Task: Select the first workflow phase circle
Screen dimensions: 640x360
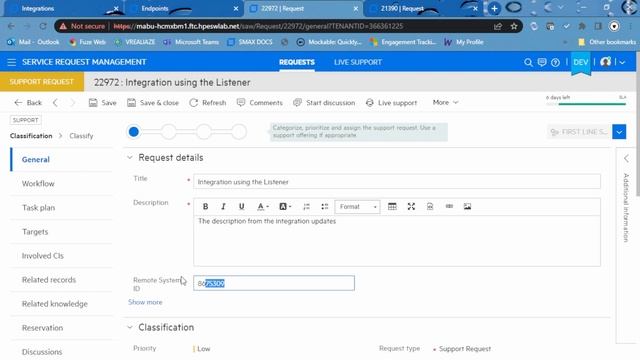Action: 133,132
